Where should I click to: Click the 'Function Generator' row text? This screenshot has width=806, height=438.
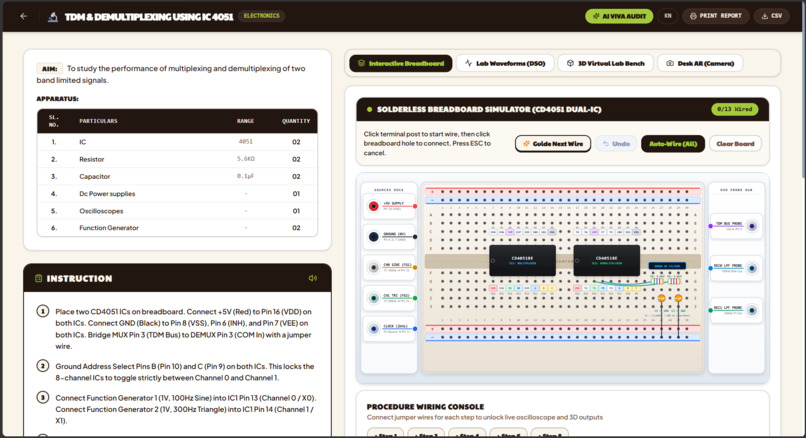[x=109, y=228]
